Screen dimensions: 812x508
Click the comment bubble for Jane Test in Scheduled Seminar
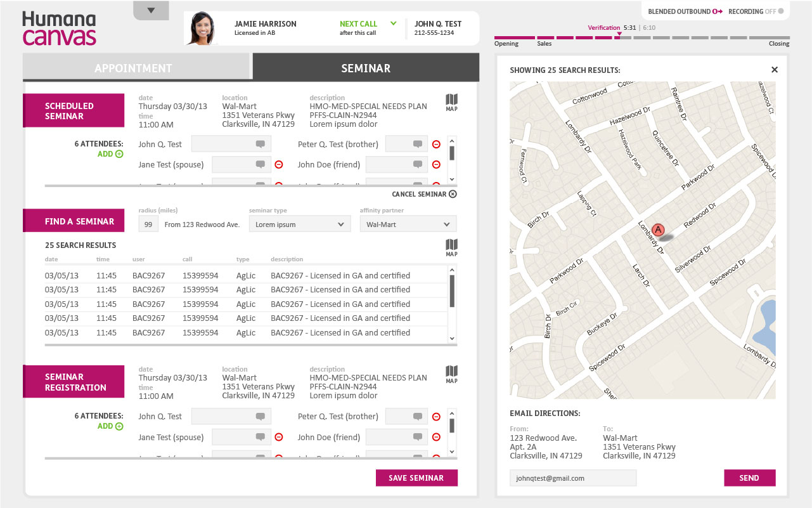[260, 165]
